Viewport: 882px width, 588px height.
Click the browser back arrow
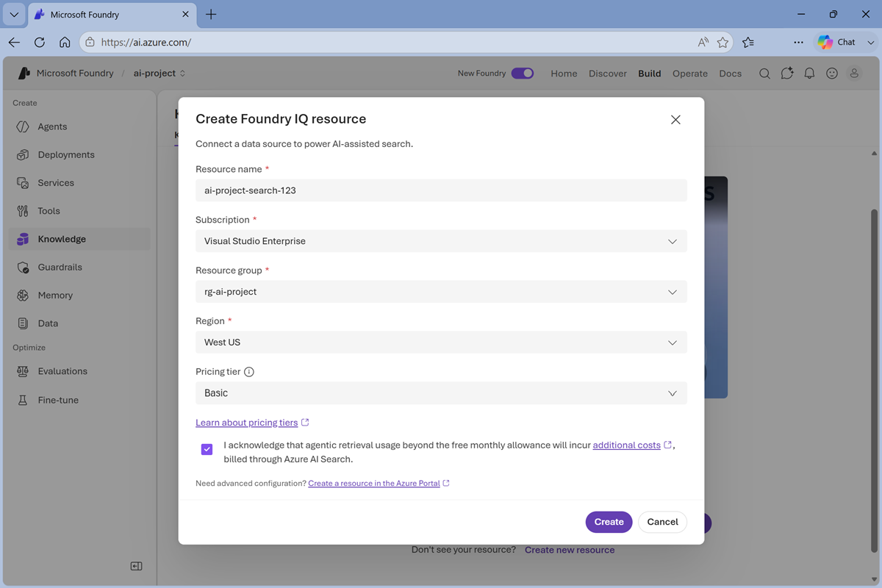coord(15,43)
